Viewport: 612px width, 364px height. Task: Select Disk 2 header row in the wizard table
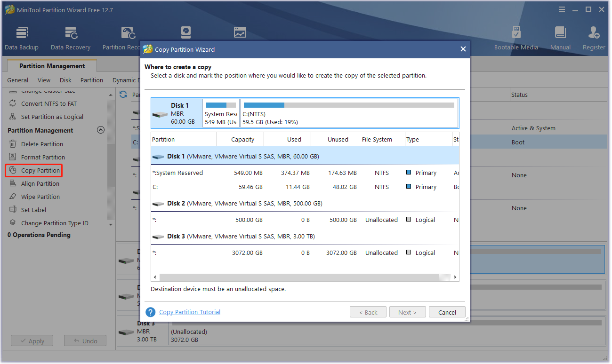(305, 204)
